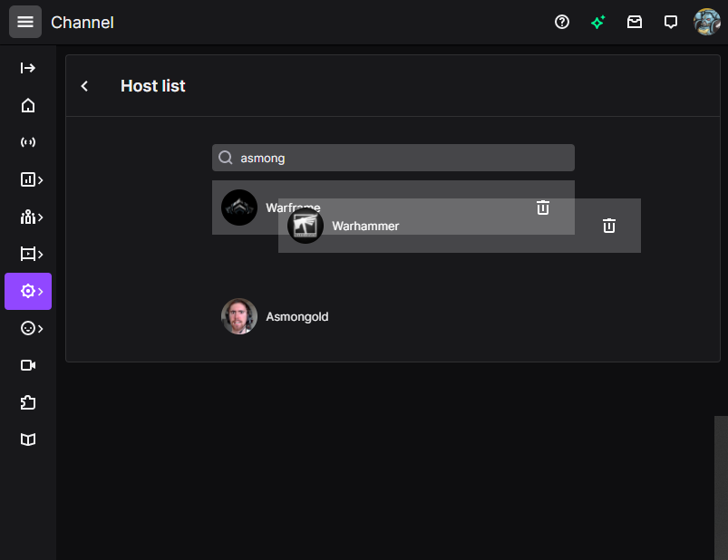Viewport: 728px width, 560px height.
Task: Expand the Content sidebar section
Action: [x=31, y=254]
